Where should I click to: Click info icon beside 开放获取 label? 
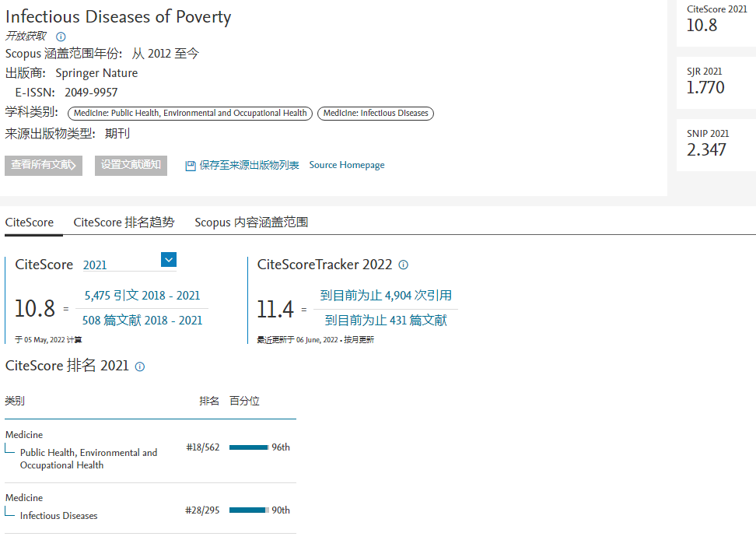(x=61, y=37)
